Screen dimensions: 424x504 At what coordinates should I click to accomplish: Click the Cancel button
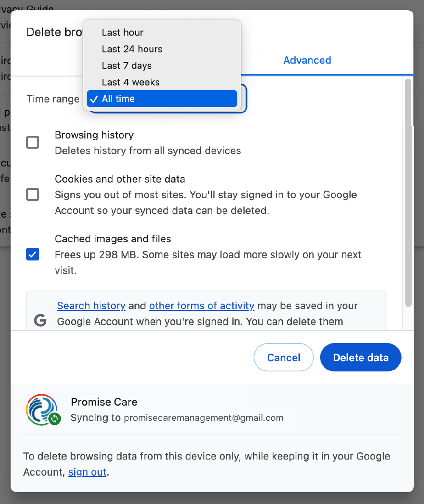click(x=283, y=357)
